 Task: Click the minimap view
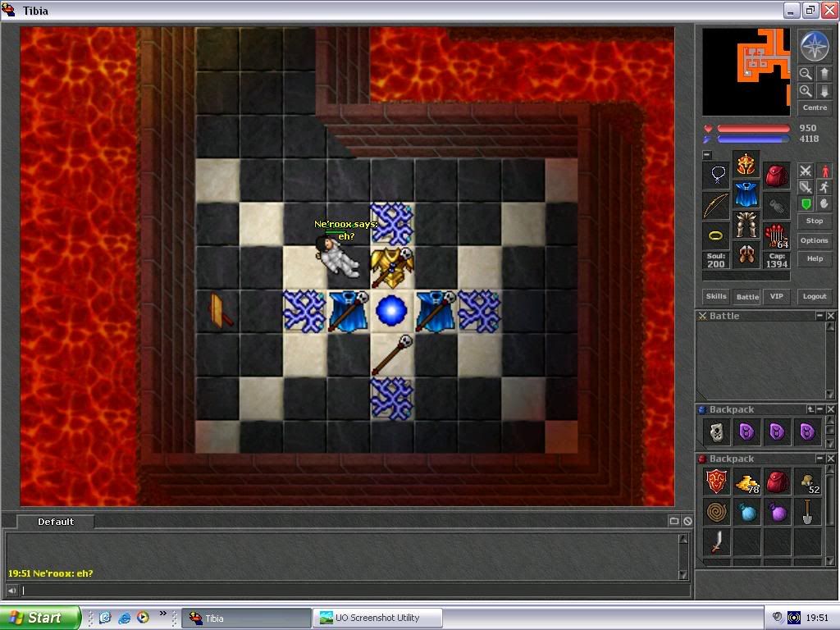(x=746, y=72)
